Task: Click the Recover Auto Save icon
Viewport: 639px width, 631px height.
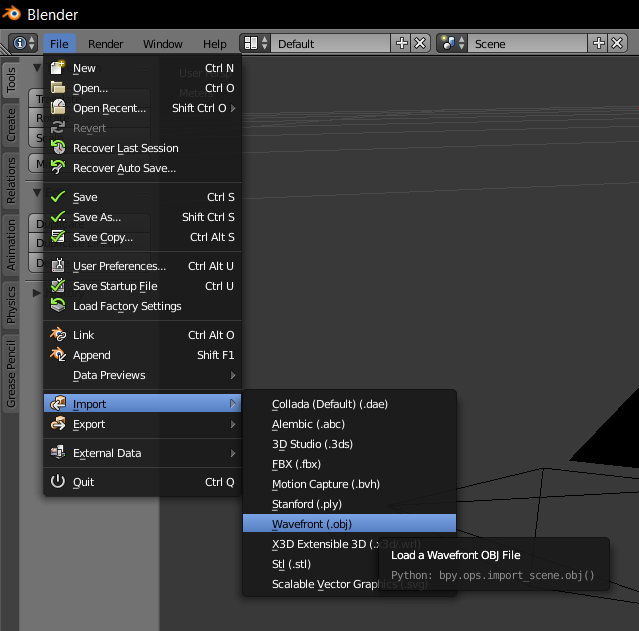Action: coord(57,168)
